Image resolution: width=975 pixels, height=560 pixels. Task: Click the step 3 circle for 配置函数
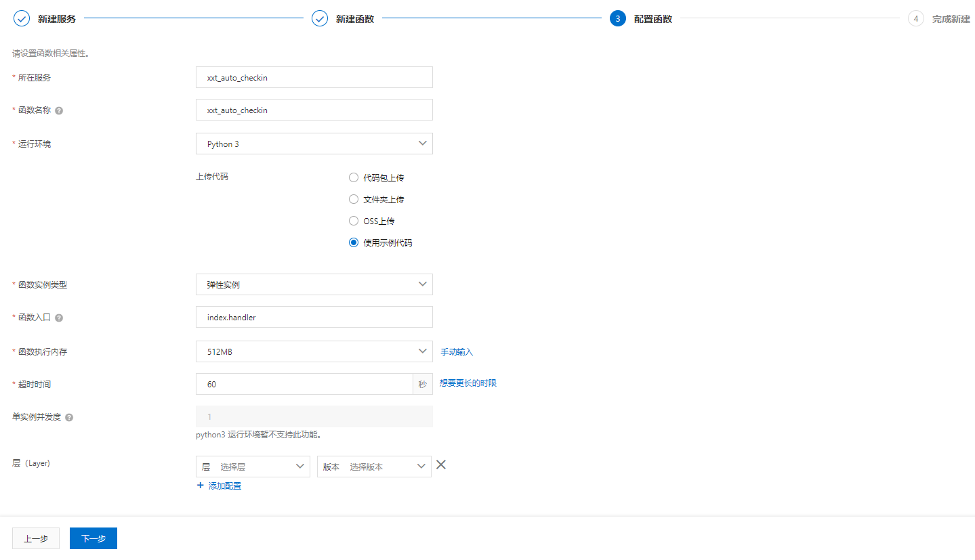617,18
